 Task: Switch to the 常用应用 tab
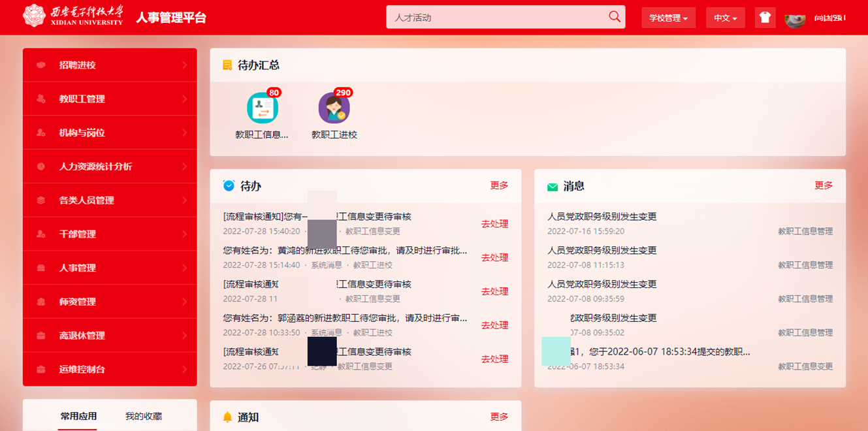pyautogui.click(x=78, y=416)
